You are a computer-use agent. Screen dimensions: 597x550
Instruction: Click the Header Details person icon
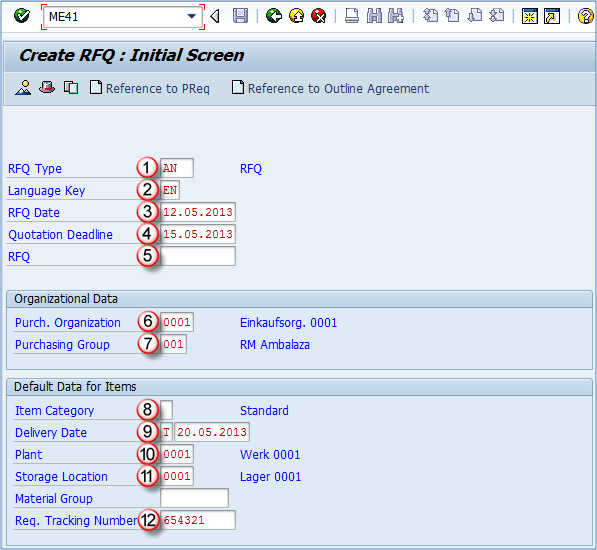pyautogui.click(x=23, y=88)
